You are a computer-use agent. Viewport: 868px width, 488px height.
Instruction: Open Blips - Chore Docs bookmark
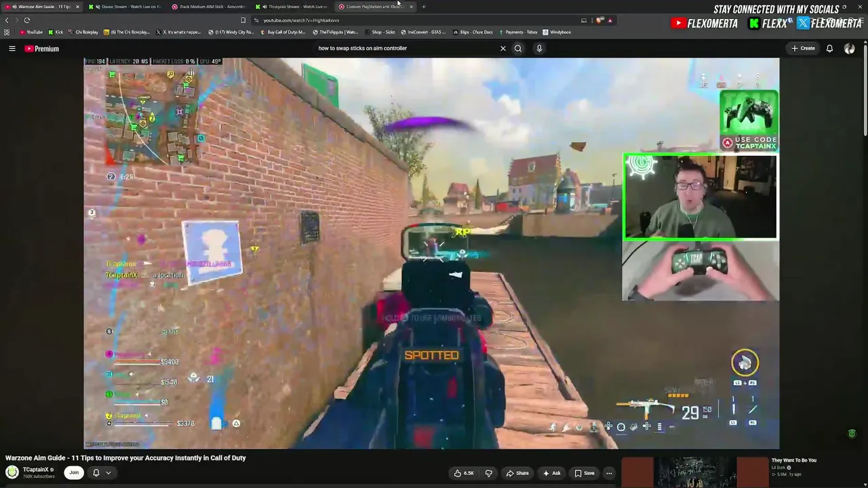coord(473,32)
